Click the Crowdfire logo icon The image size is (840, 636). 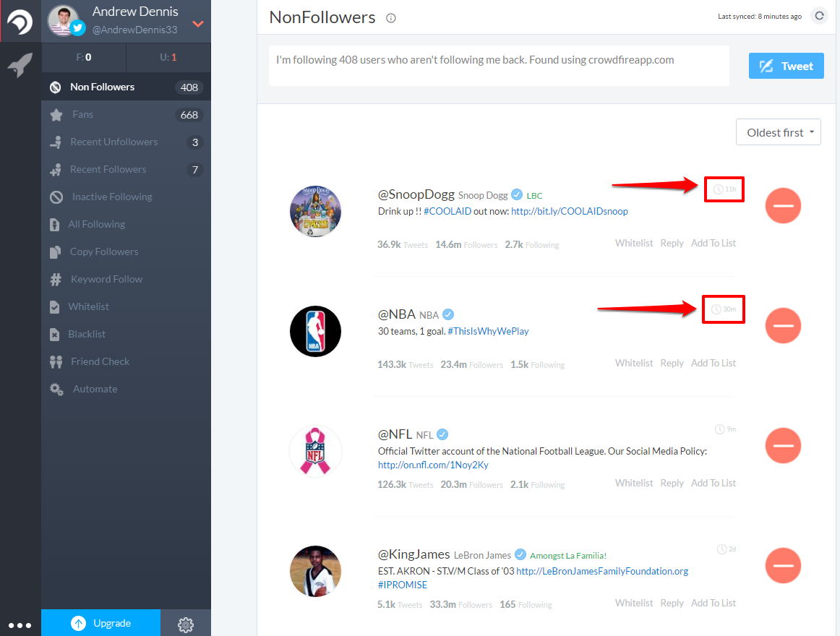[20, 22]
